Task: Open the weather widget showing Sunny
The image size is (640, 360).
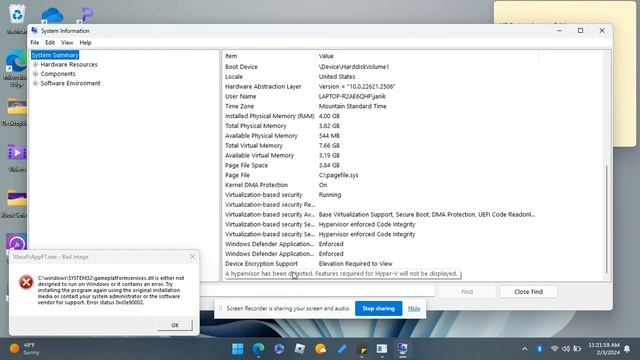Action: point(25,349)
